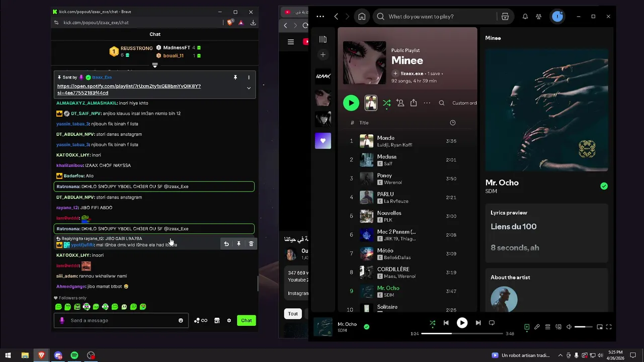This screenshot has height=362, width=644.
Task: Toggle the Now Playing view panel
Action: [527, 327]
